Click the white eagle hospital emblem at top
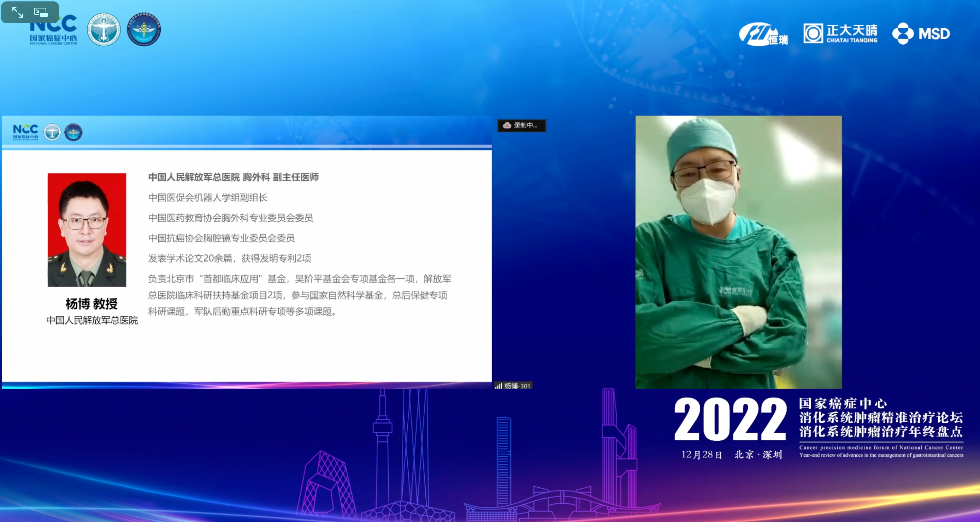 pyautogui.click(x=104, y=30)
